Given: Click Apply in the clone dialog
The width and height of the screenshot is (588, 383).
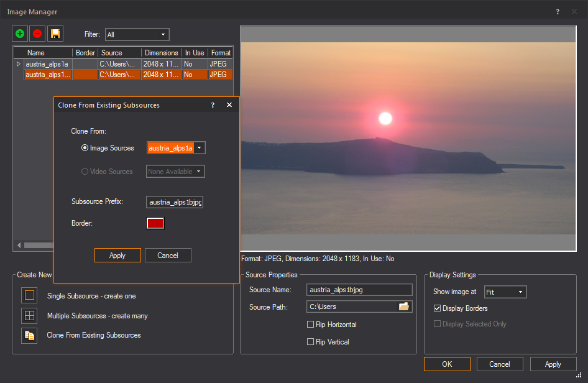Looking at the screenshot, I should tap(117, 256).
